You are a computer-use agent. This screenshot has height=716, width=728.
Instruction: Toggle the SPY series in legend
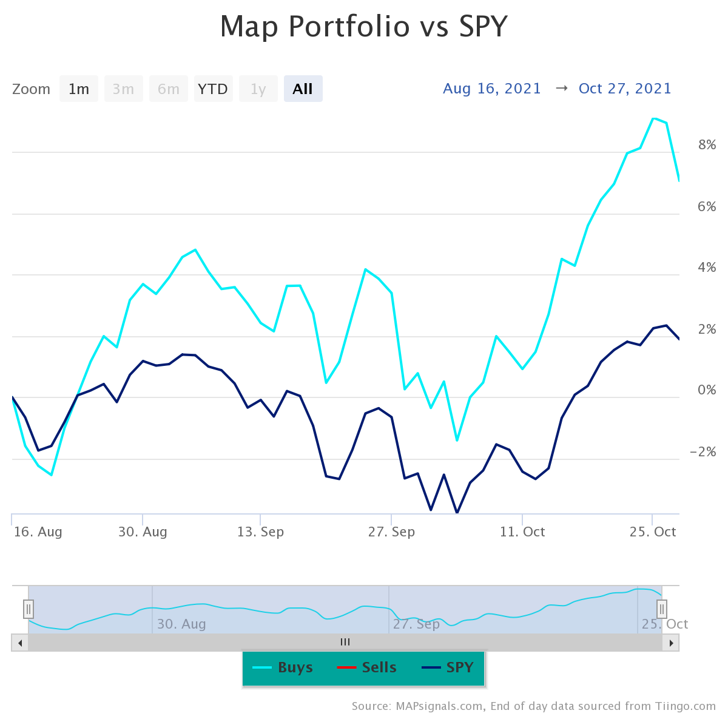(x=447, y=667)
